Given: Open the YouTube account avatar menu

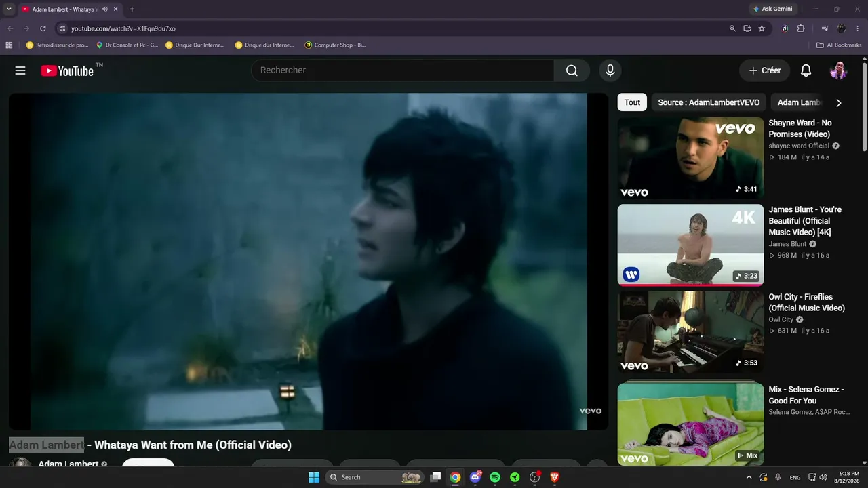Looking at the screenshot, I should pyautogui.click(x=839, y=70).
